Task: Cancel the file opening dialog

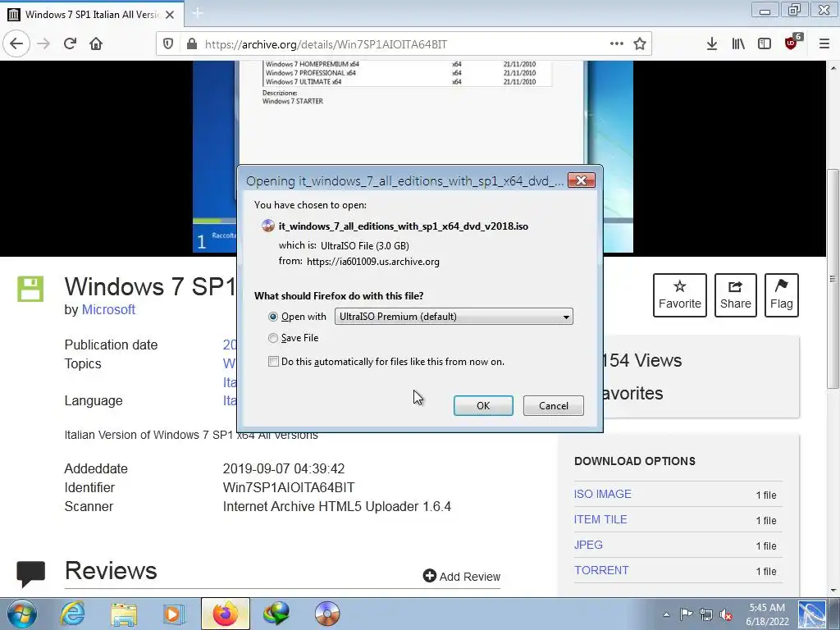Action: coord(554,405)
